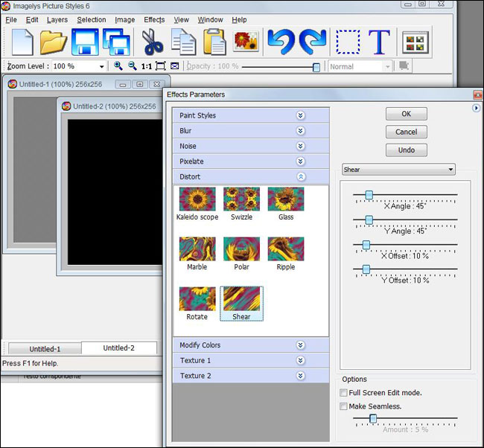
Task: Click the New document icon
Action: (x=23, y=42)
